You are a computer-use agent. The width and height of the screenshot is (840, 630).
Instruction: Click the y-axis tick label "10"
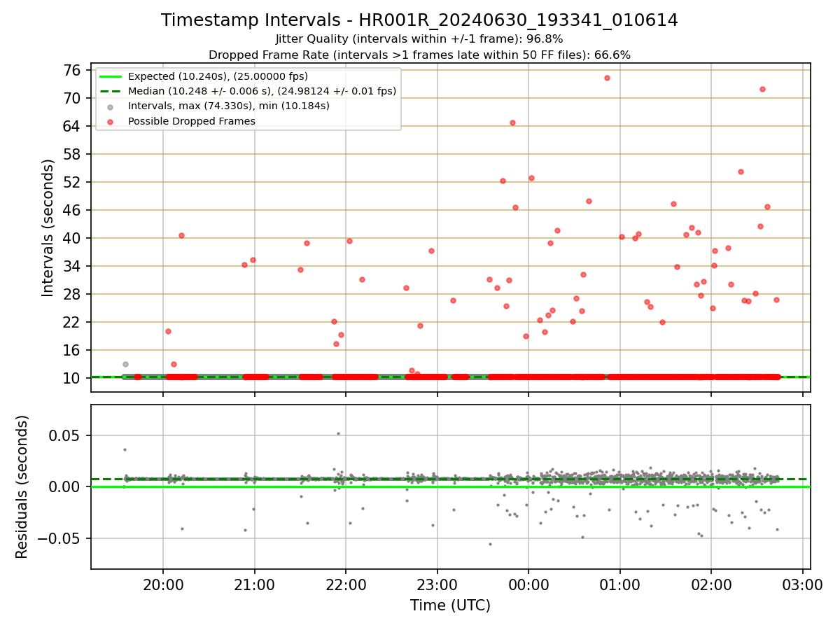[71, 378]
